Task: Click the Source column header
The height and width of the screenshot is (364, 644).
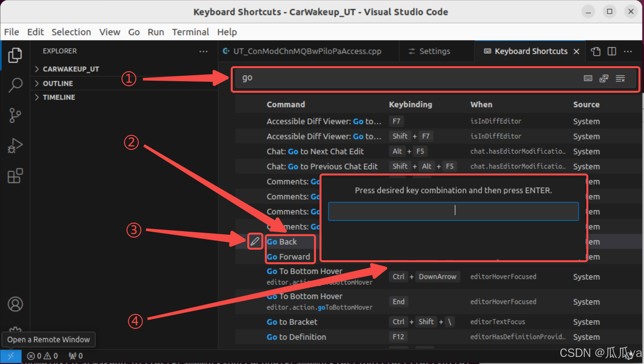Action: [586, 104]
